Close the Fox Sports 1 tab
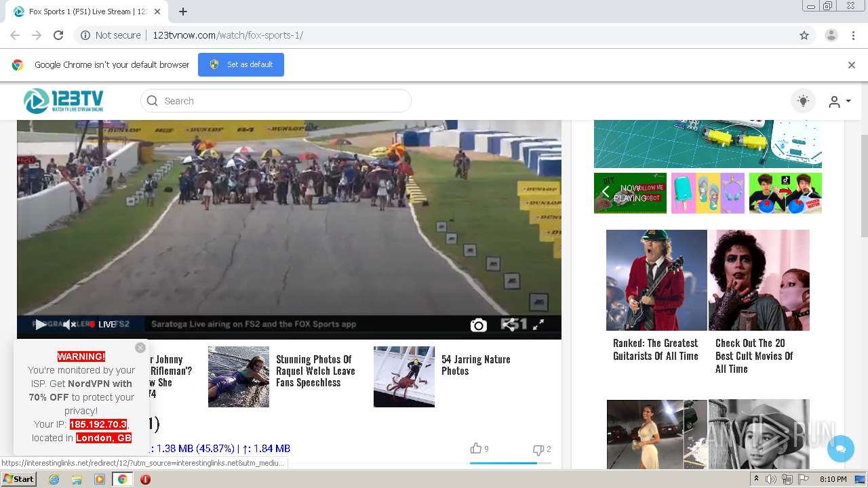 (x=157, y=12)
